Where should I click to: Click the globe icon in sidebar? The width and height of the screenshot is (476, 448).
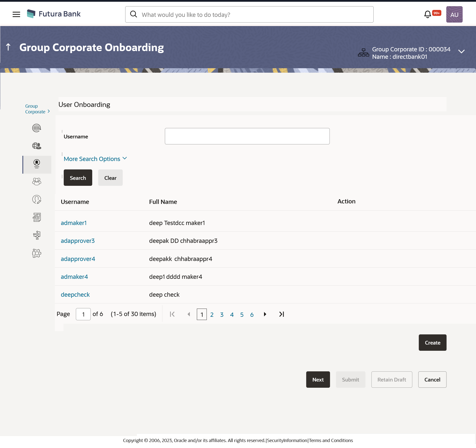37,128
